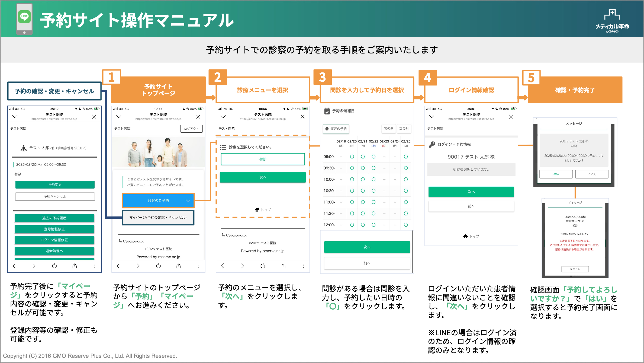
Task: Select the home トップ icon below the menu
Action: (257, 209)
